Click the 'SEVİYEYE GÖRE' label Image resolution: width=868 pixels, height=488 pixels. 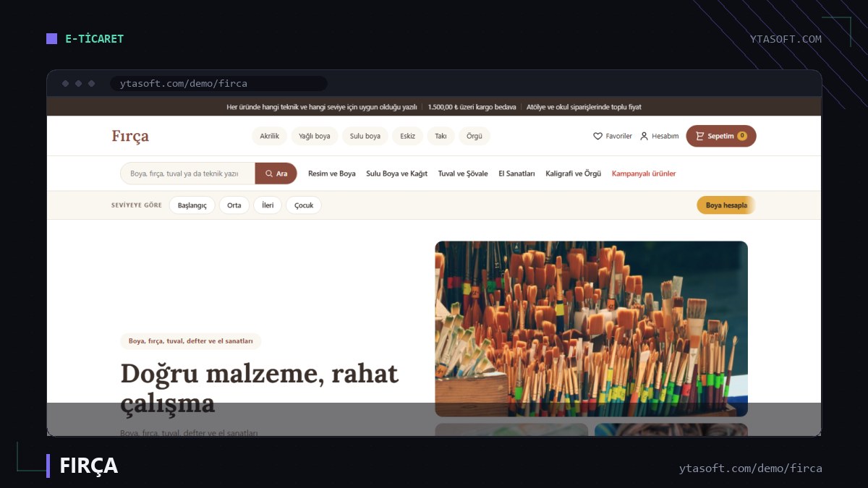click(x=137, y=205)
